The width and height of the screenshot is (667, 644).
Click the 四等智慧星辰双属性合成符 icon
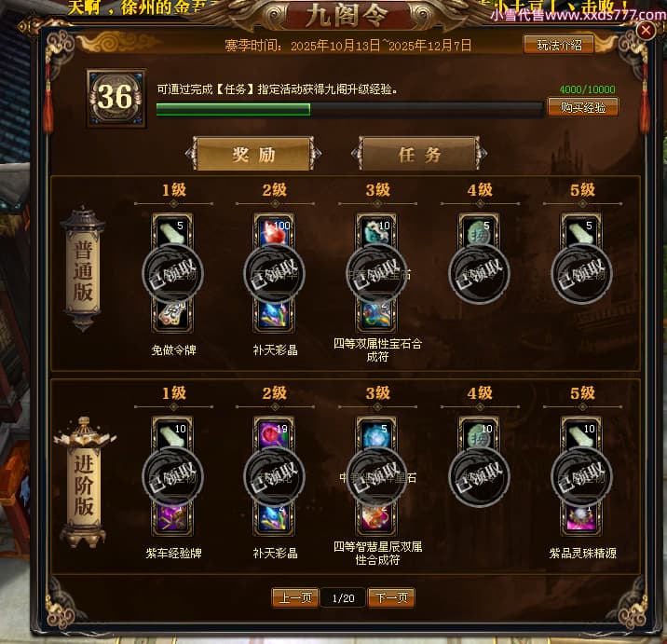pyautogui.click(x=377, y=518)
